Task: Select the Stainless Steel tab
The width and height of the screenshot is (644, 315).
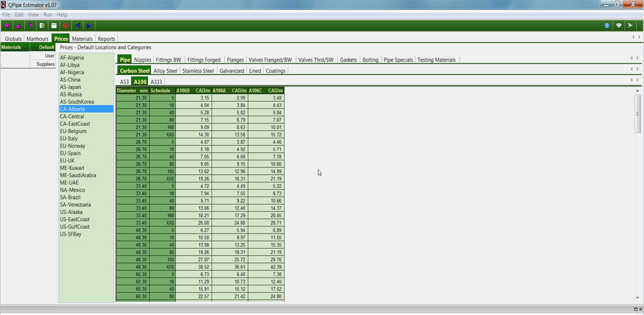Action: [x=198, y=71]
